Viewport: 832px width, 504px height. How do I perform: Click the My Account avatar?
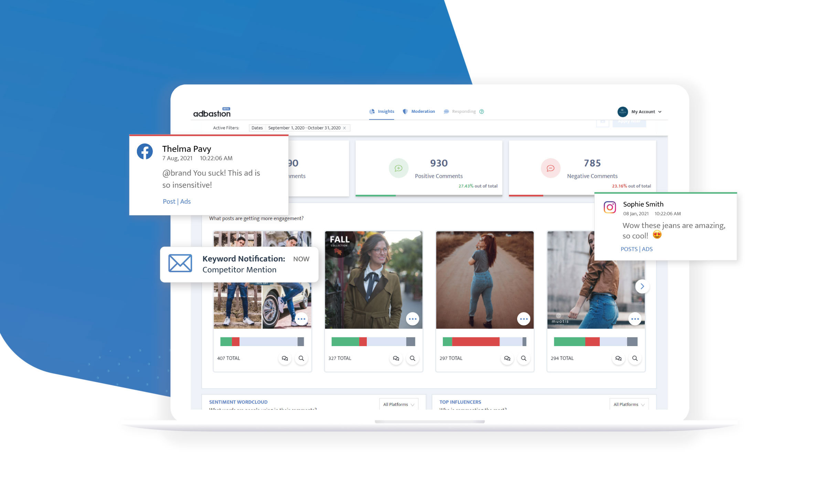622,112
